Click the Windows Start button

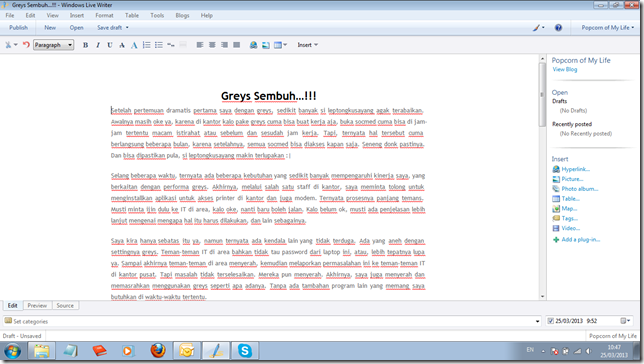click(12, 351)
